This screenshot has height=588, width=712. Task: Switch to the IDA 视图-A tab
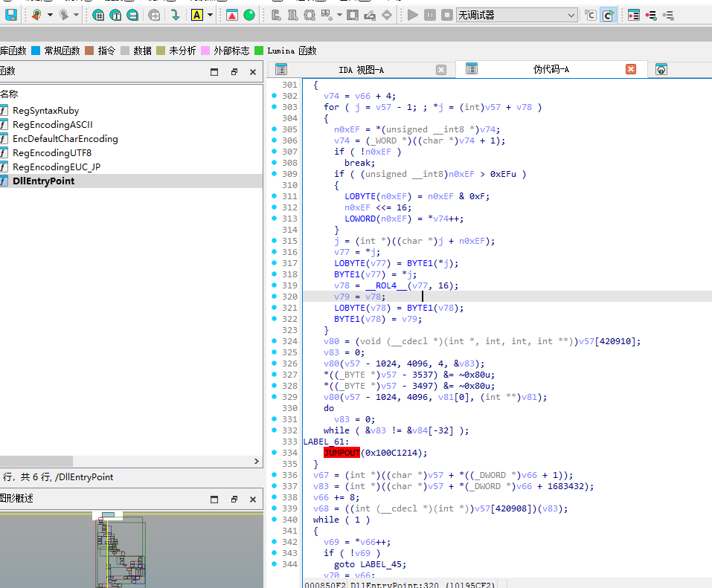(361, 70)
